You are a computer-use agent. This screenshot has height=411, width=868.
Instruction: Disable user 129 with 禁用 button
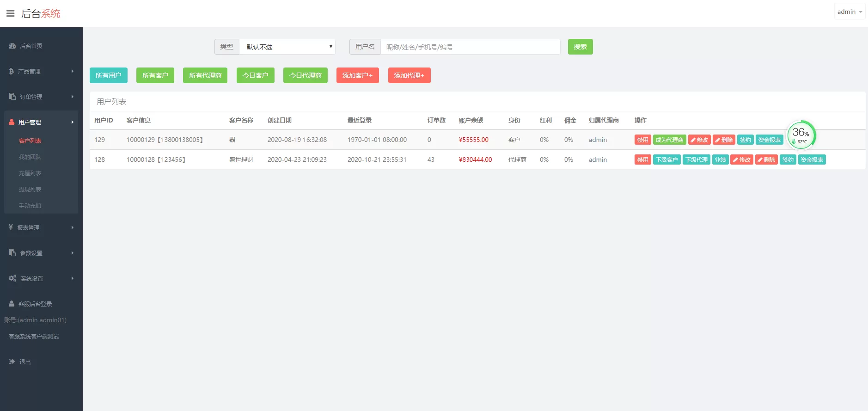click(x=642, y=140)
